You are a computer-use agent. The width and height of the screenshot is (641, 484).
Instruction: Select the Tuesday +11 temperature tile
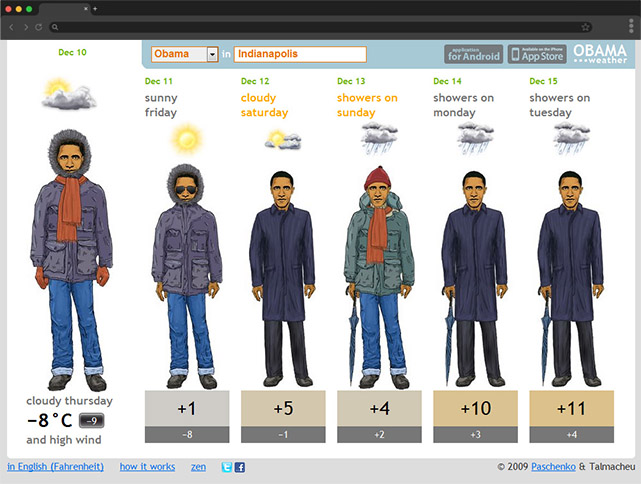coord(572,408)
